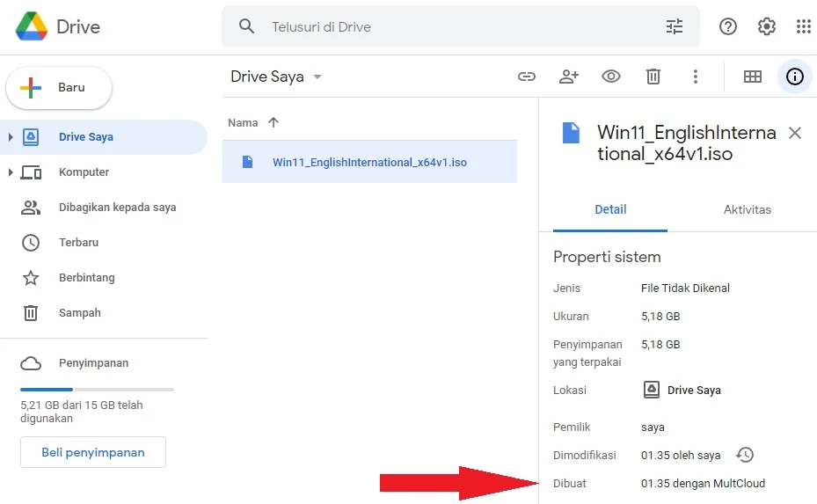Click the version history clock icon

[745, 455]
